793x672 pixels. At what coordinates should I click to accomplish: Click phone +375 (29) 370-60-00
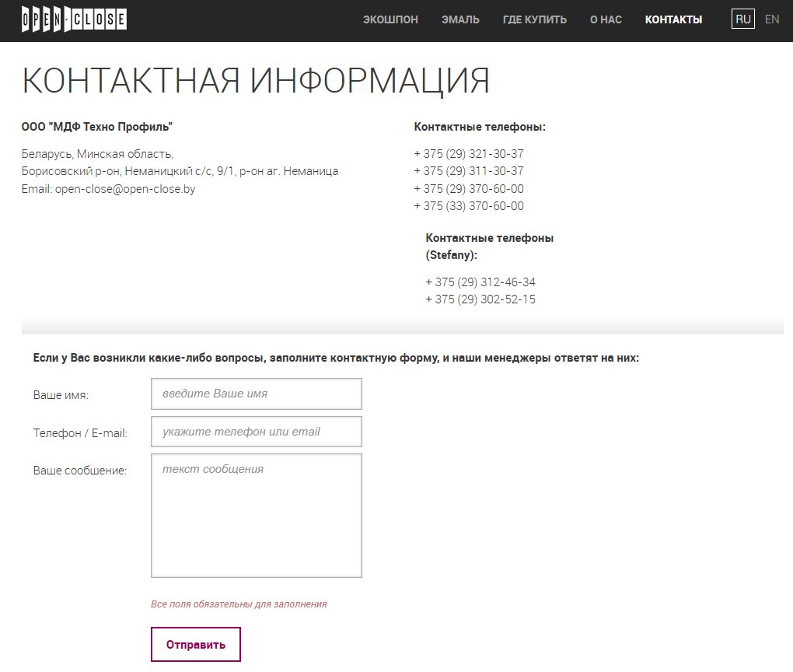coord(469,189)
